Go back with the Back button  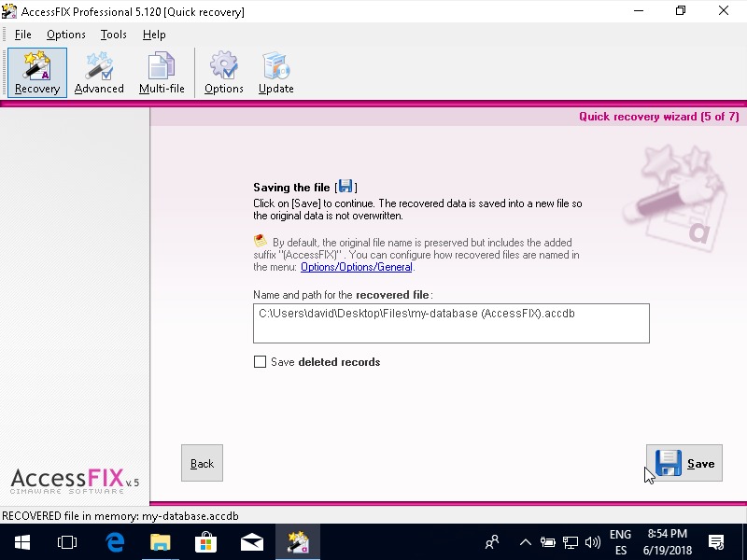pyautogui.click(x=202, y=463)
